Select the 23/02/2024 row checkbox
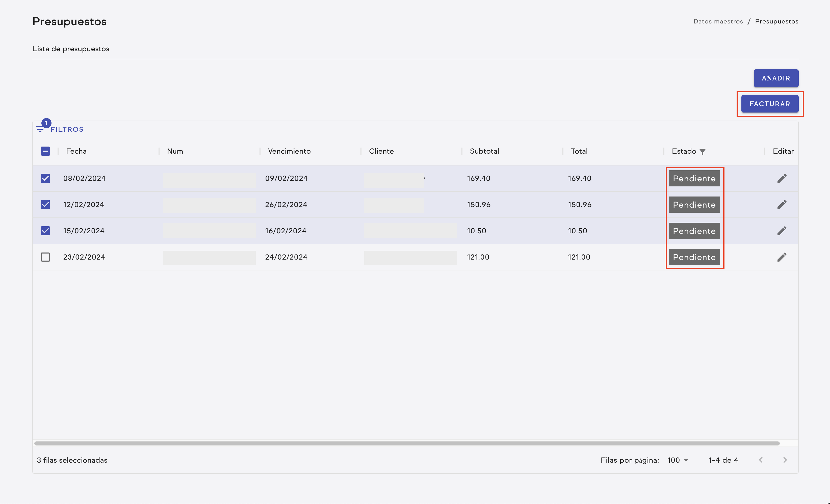Image resolution: width=830 pixels, height=504 pixels. (45, 257)
